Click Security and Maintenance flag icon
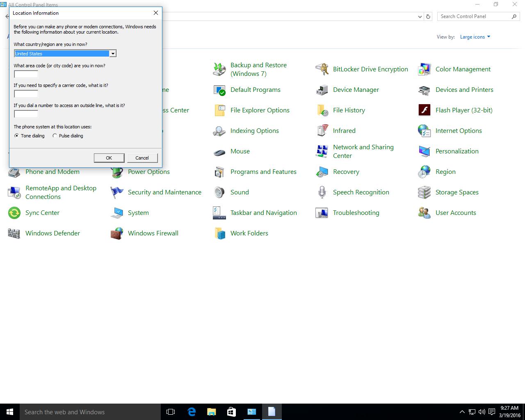This screenshot has height=420, width=525. (117, 192)
